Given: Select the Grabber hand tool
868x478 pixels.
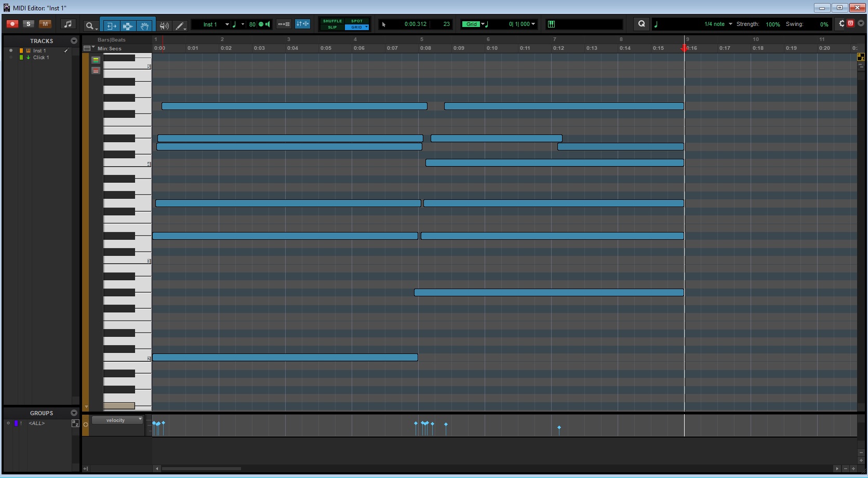Looking at the screenshot, I should (x=144, y=25).
